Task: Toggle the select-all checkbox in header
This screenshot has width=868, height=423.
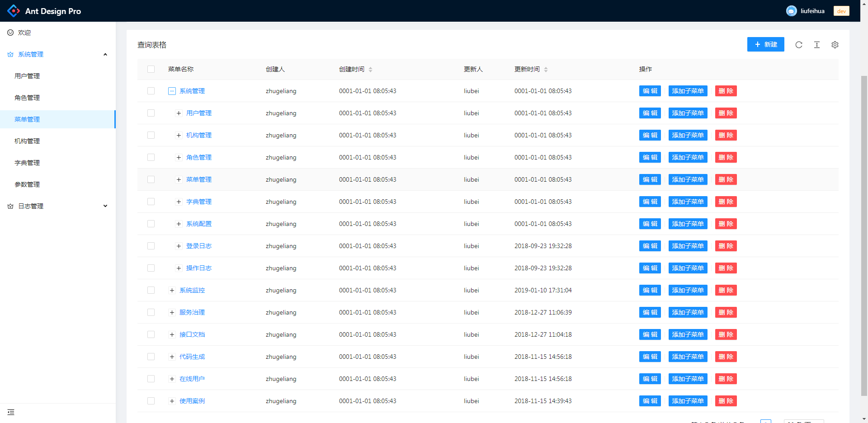Action: [x=151, y=69]
